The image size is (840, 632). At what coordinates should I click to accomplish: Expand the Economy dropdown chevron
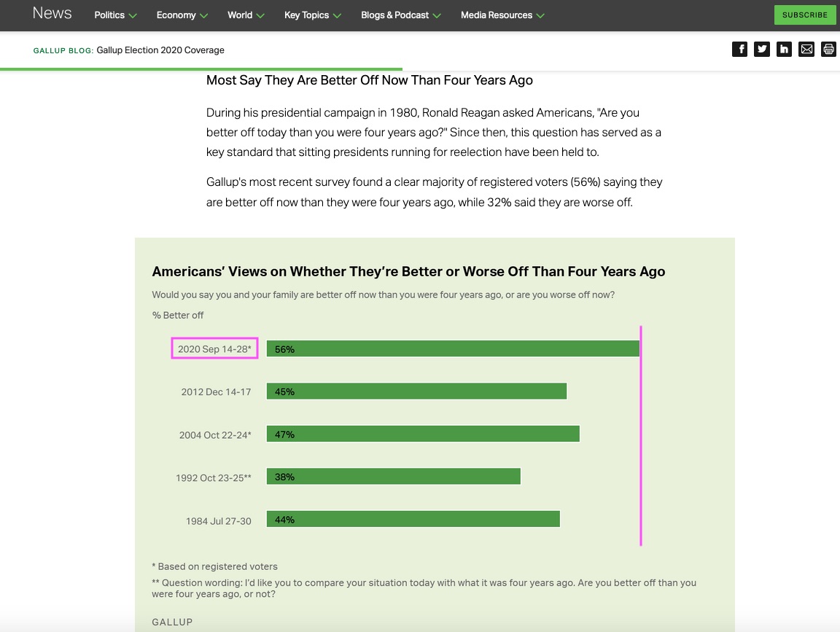point(203,16)
